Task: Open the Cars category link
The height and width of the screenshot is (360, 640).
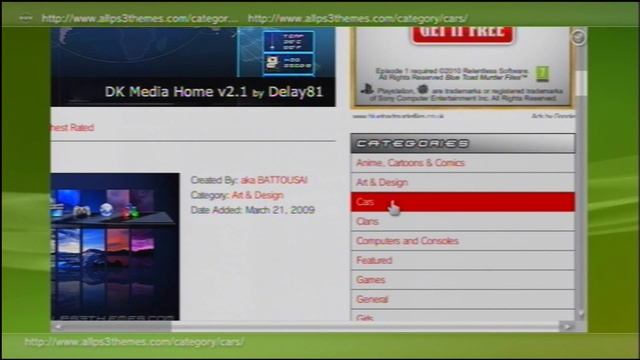Action: (462, 202)
